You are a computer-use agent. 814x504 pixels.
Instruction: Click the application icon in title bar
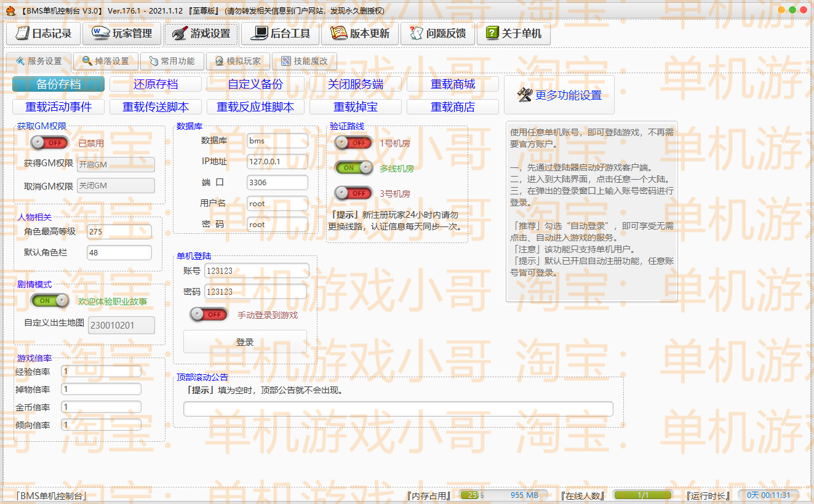coord(10,10)
